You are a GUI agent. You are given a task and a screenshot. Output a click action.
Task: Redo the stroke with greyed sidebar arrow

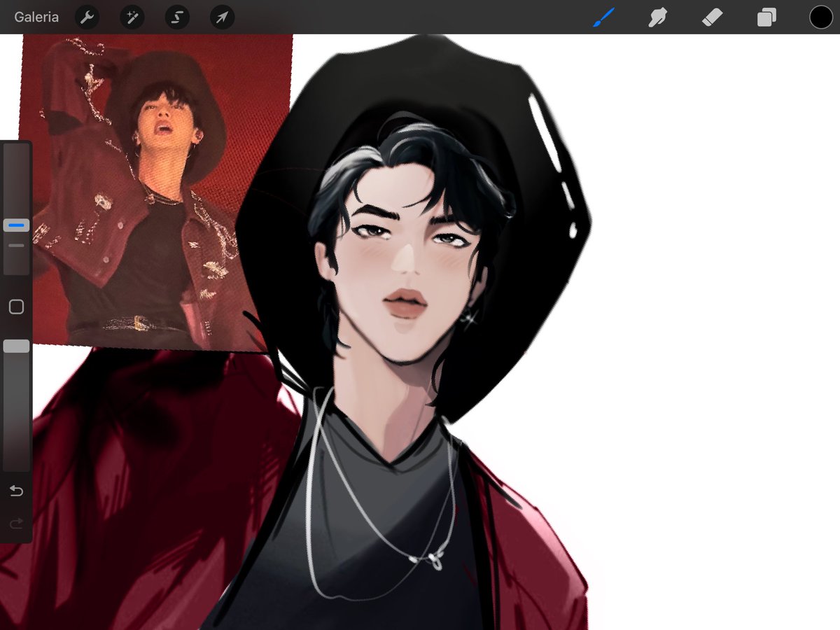pyautogui.click(x=16, y=523)
